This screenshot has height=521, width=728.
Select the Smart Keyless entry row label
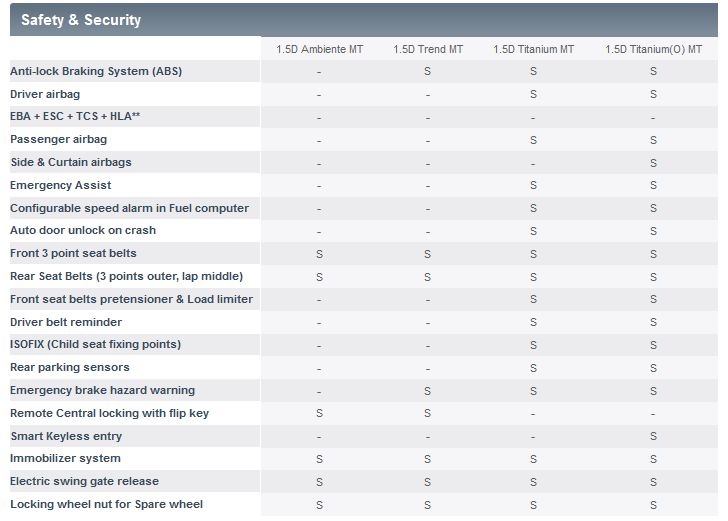(x=66, y=436)
